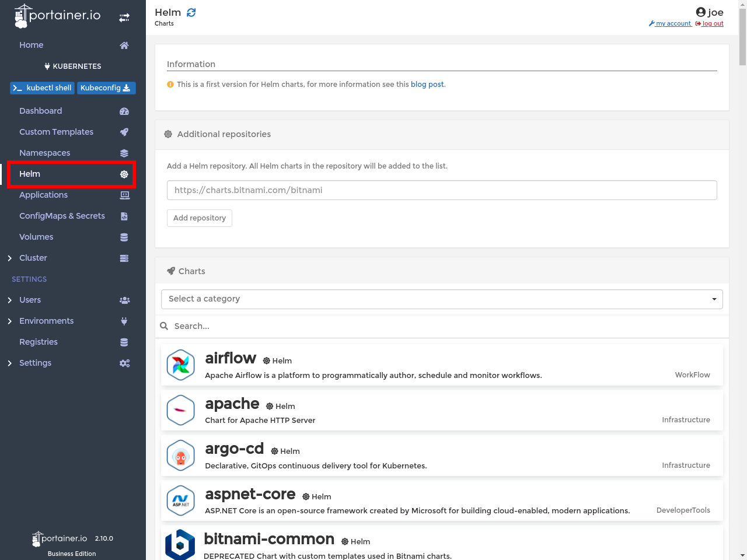
Task: Click the Namespaces layers icon
Action: 124,153
